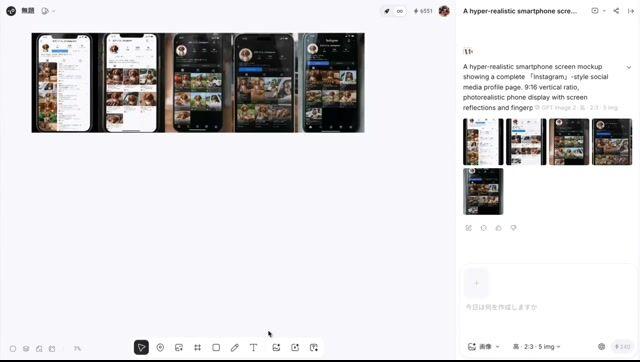Focus the chat prompt input field
This screenshot has width=640, height=362.
(547, 306)
